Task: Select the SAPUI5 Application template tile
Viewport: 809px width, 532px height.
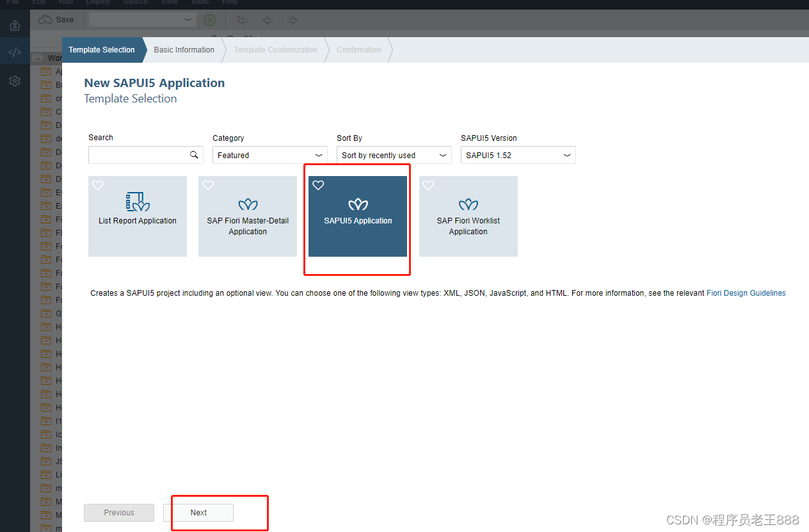Action: tap(358, 216)
